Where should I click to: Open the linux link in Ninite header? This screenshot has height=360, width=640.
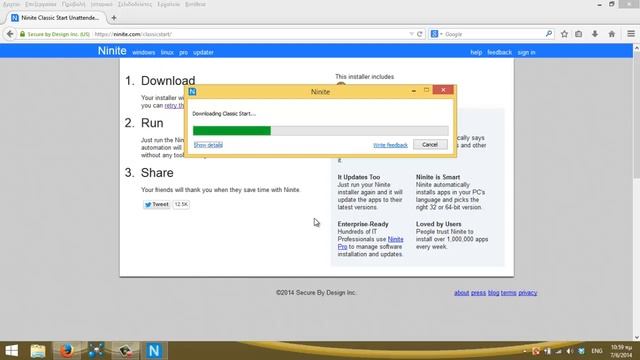tap(167, 53)
